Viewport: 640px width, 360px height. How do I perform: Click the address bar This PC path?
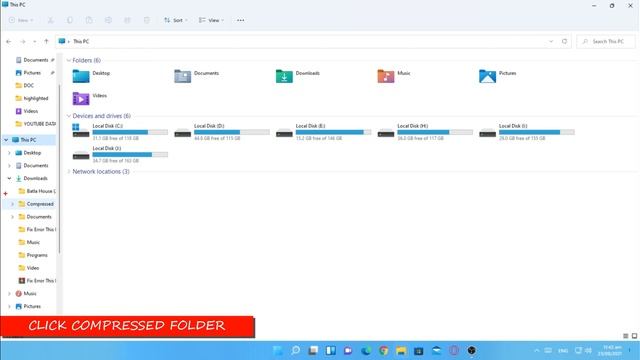coord(81,41)
